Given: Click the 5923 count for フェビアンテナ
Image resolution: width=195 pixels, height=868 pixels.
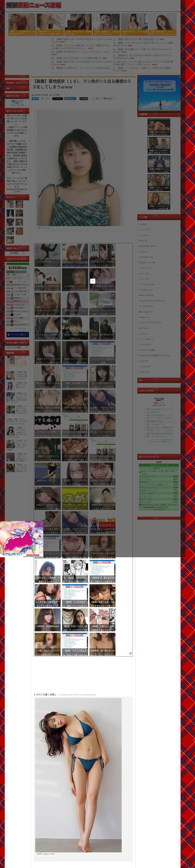Looking at the screenshot, I should [176, 476].
